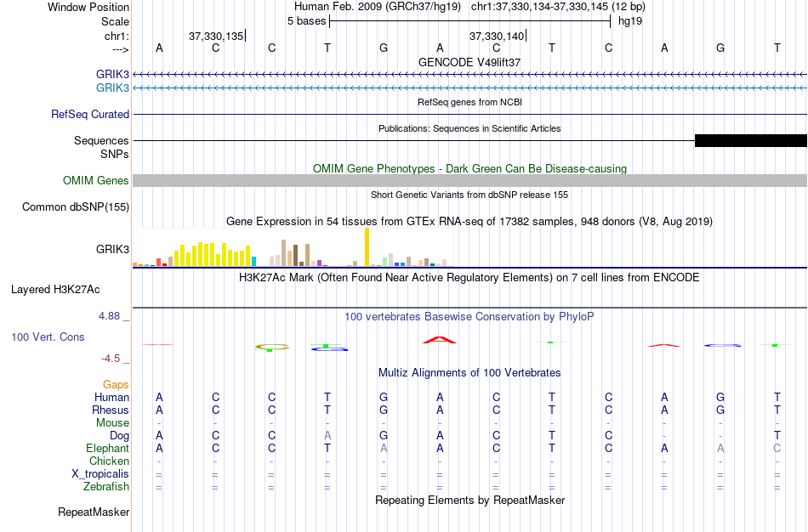Click the 37,330,135 coordinate marker
808x532 pixels.
(216, 36)
